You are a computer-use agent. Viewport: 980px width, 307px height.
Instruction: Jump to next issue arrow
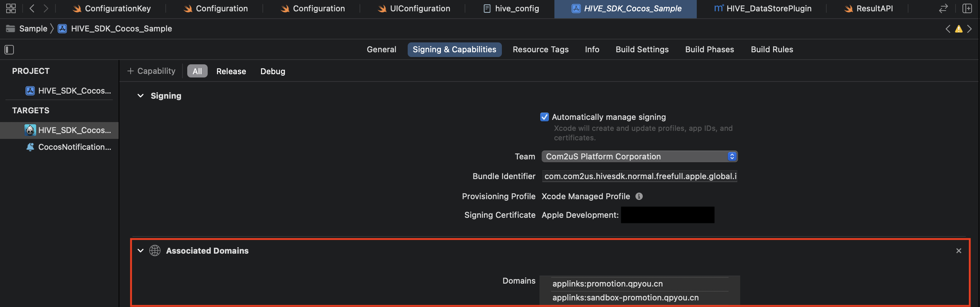coord(969,29)
